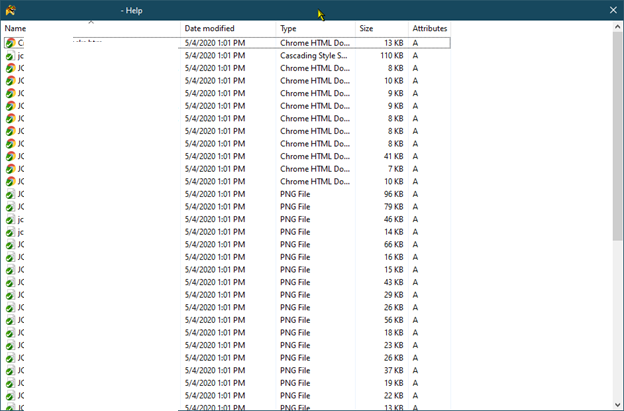Select the PNG file icon in the 96 KB row

point(11,194)
